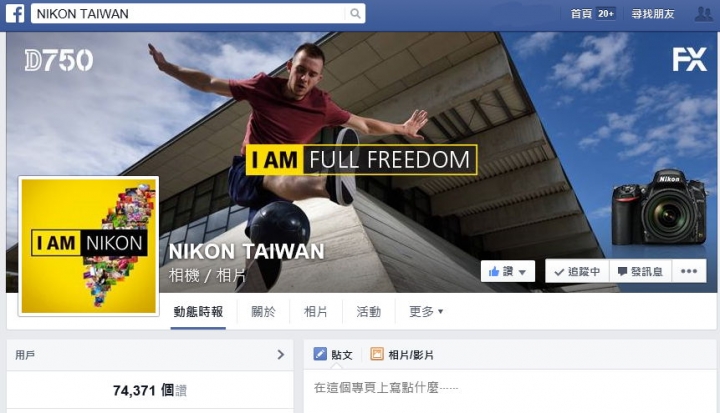Click the 首頁 home link

[x=581, y=14]
